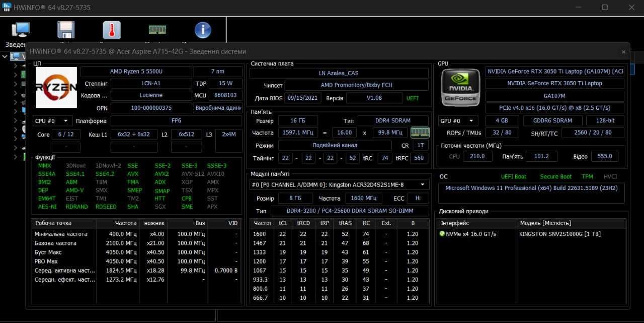This screenshot has width=644, height=323.
Task: Minimize the main HWiNFO window
Action: click(578, 8)
